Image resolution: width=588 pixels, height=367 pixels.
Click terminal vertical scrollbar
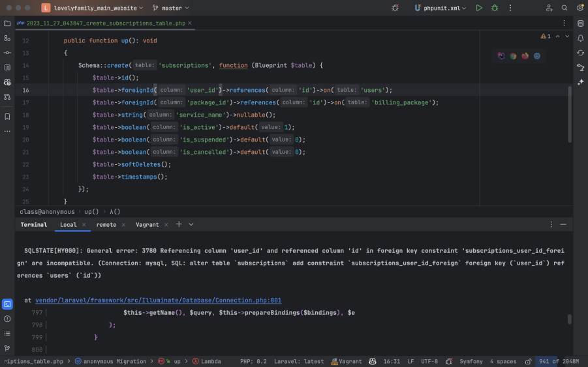click(x=570, y=319)
